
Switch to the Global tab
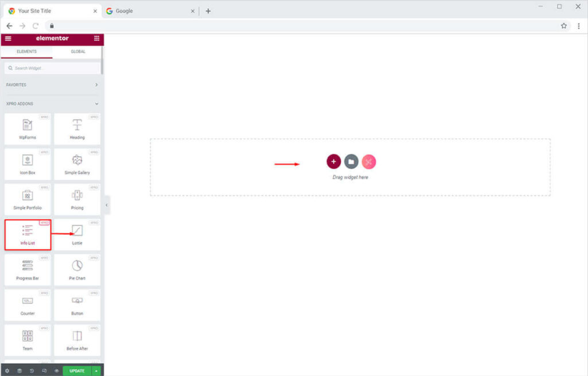tap(78, 52)
